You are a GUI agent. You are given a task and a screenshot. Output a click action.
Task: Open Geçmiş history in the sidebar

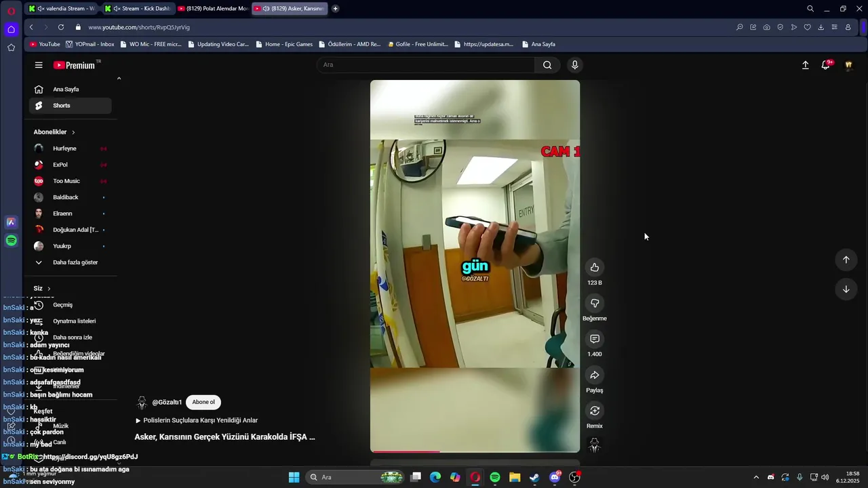[62, 305]
